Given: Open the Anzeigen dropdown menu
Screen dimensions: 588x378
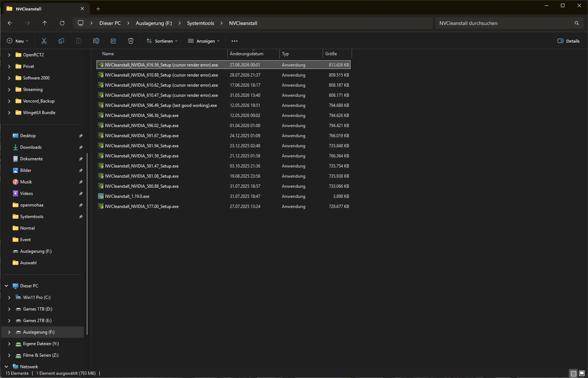Looking at the screenshot, I should click(x=204, y=41).
